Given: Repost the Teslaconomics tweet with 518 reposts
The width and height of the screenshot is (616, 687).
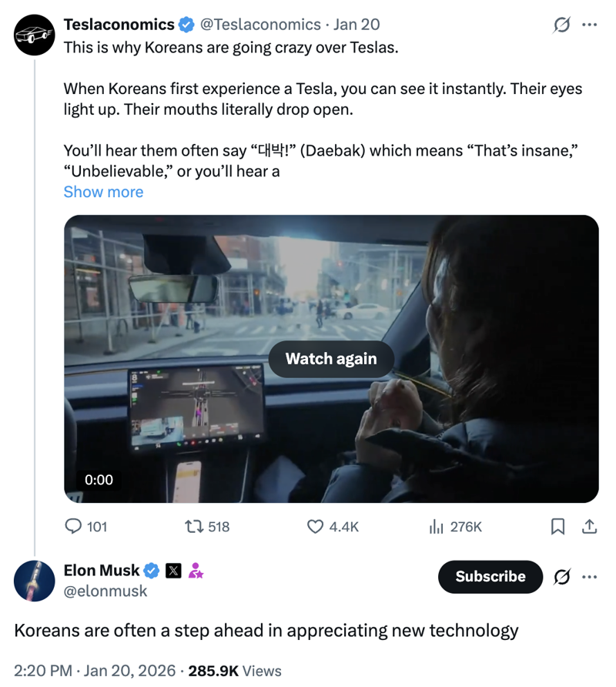Looking at the screenshot, I should point(195,527).
